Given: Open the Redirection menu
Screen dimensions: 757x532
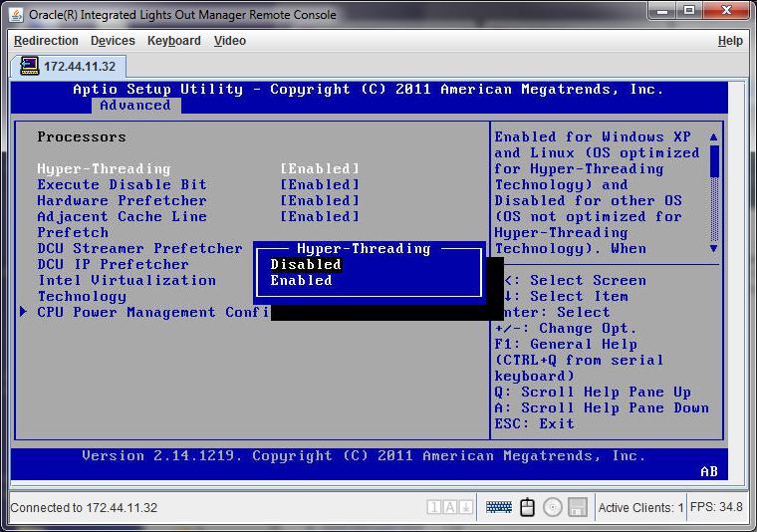Looking at the screenshot, I should tap(46, 41).
